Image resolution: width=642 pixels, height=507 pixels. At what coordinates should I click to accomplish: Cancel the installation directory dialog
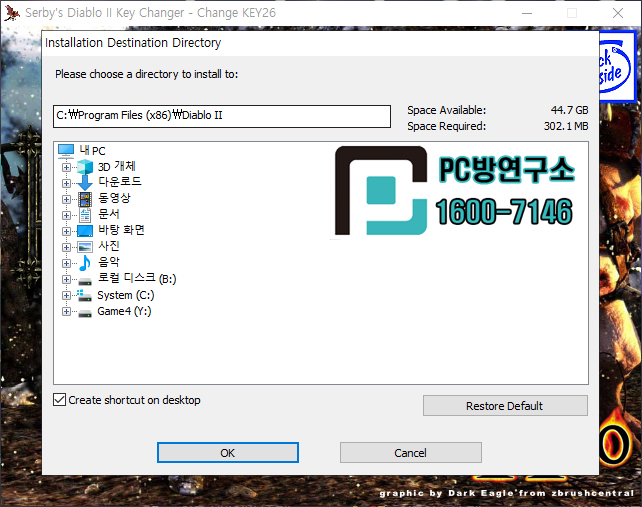411,453
